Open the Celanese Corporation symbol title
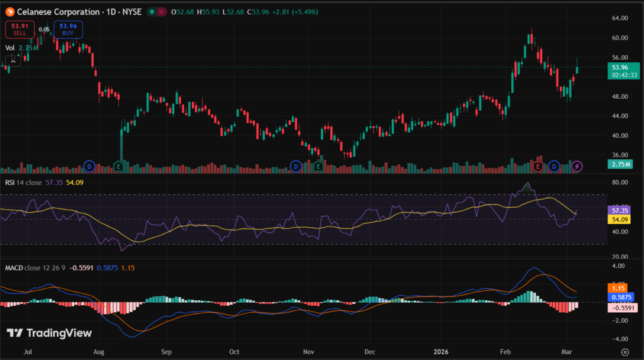This screenshot has height=360, width=644. pos(57,12)
